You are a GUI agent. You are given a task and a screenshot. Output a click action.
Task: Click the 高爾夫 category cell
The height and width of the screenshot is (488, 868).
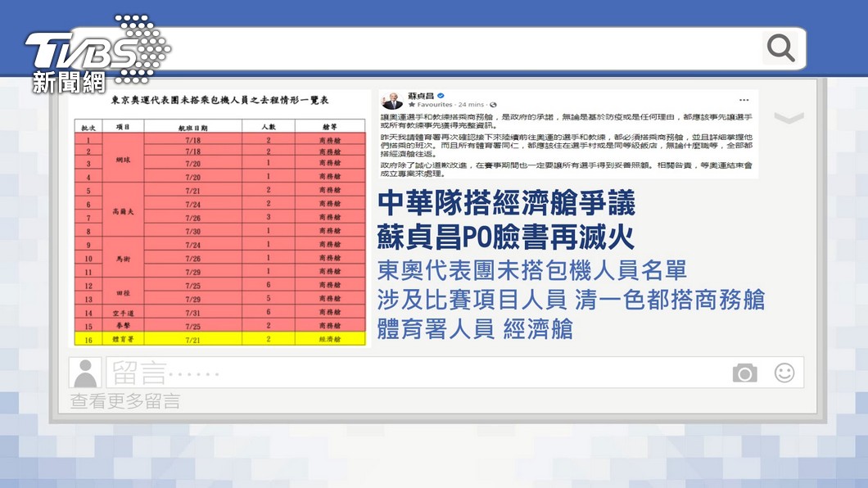(x=123, y=211)
